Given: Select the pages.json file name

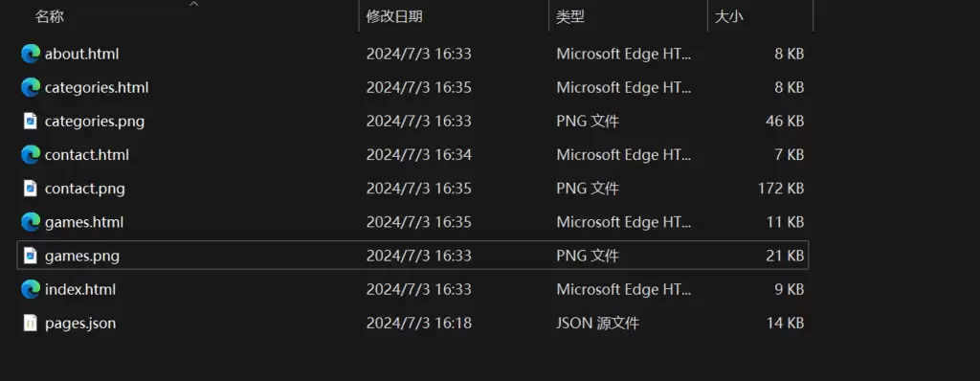Looking at the screenshot, I should coord(80,324).
